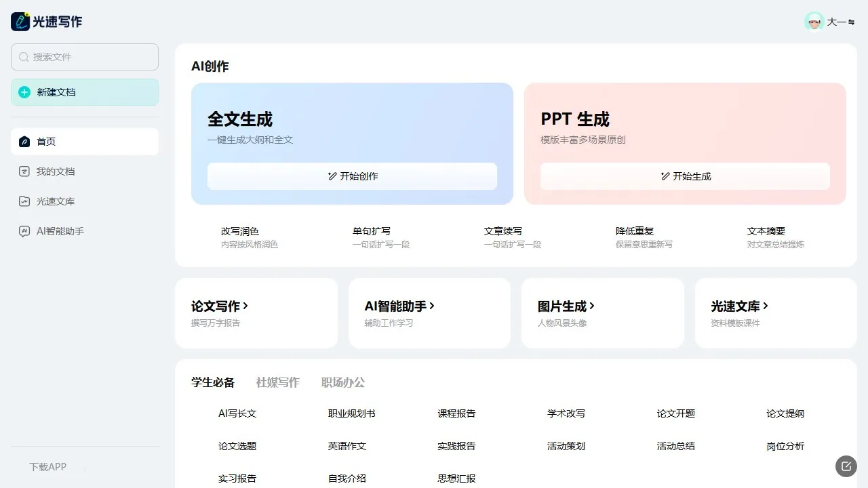Open 图片生成 via its chevron arrow

pyautogui.click(x=592, y=306)
